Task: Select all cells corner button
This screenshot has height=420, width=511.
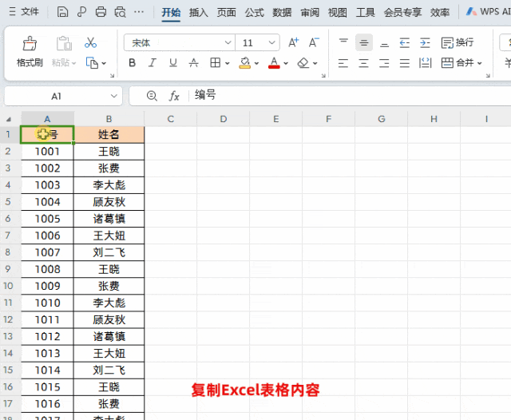Action: coord(9,119)
